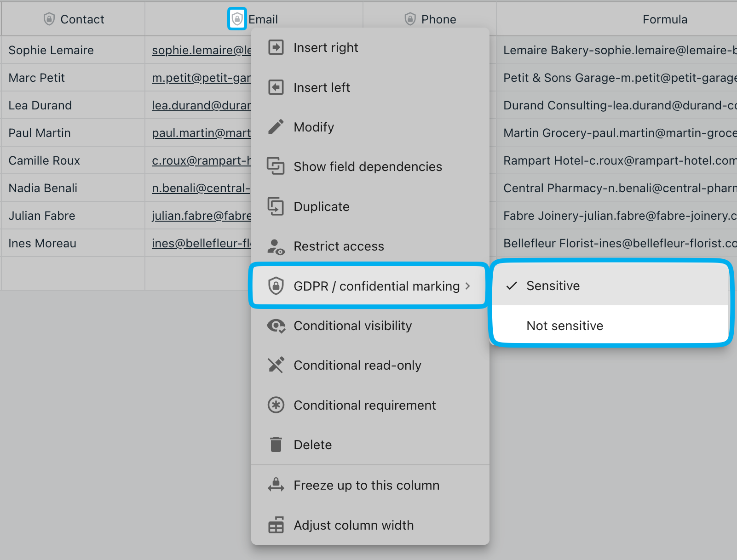
Task: Click the Duplicate icon
Action: (x=276, y=206)
